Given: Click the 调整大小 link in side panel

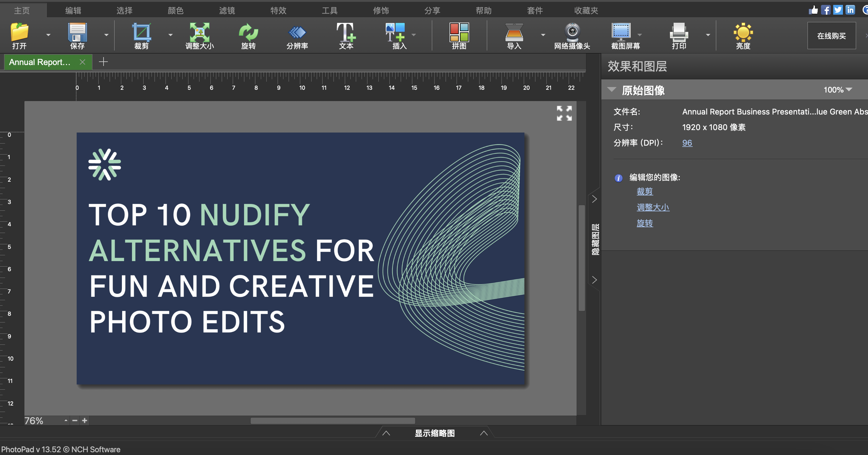Looking at the screenshot, I should coord(653,207).
